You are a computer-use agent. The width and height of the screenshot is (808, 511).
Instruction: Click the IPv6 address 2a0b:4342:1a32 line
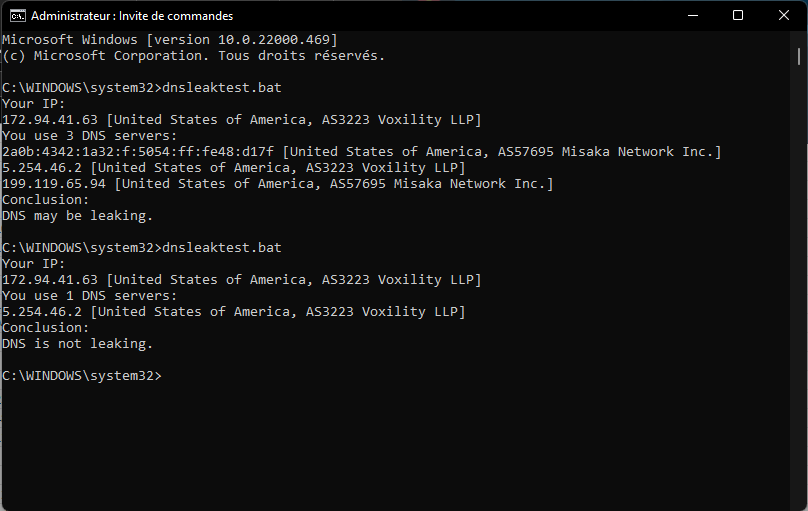tap(362, 152)
